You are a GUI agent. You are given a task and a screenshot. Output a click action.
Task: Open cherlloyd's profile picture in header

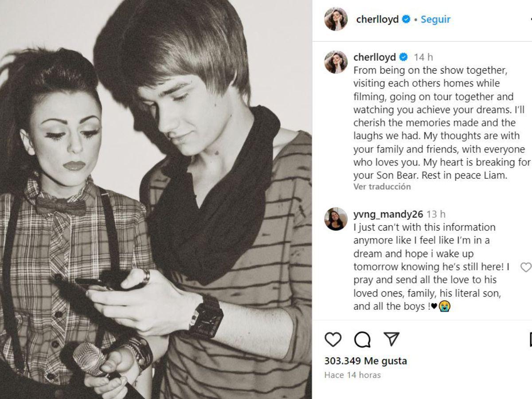coord(336,19)
